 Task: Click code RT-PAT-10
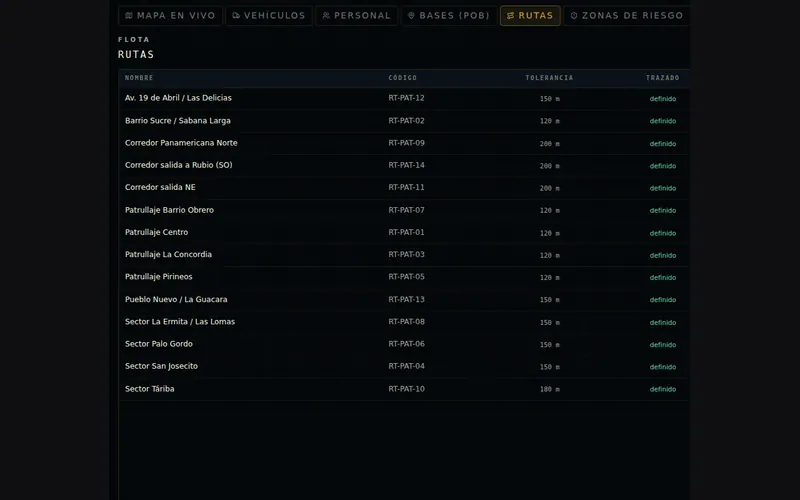tap(406, 389)
